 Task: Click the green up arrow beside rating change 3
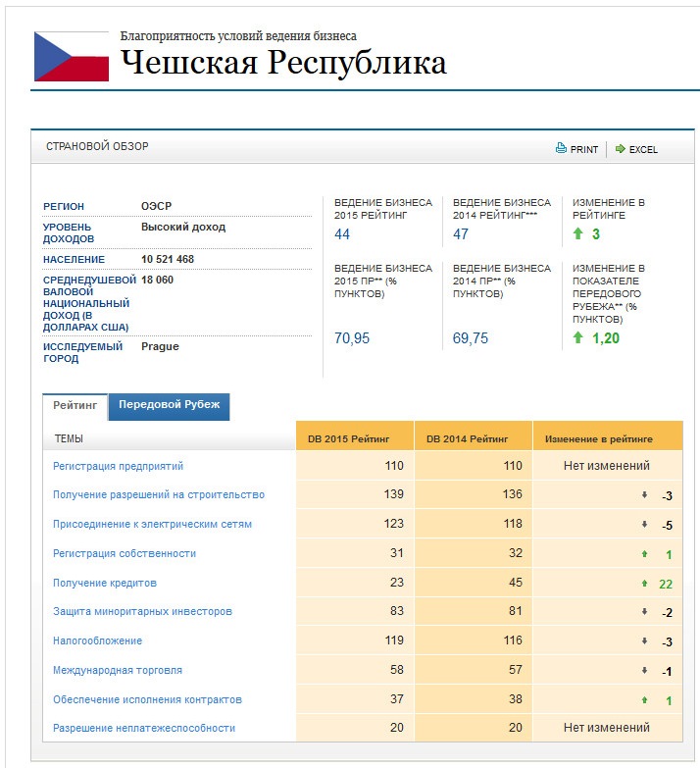[x=578, y=234]
